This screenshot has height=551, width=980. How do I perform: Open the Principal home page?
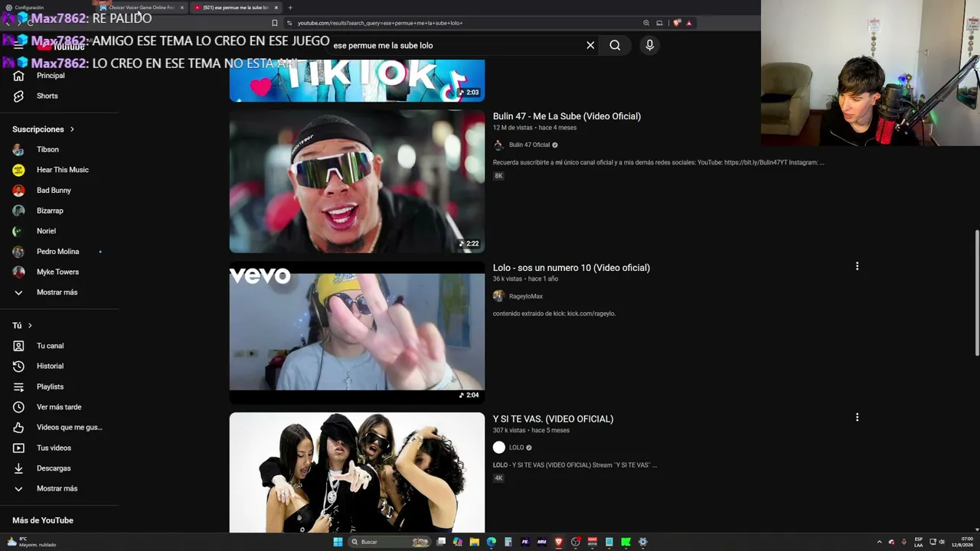tap(51, 76)
